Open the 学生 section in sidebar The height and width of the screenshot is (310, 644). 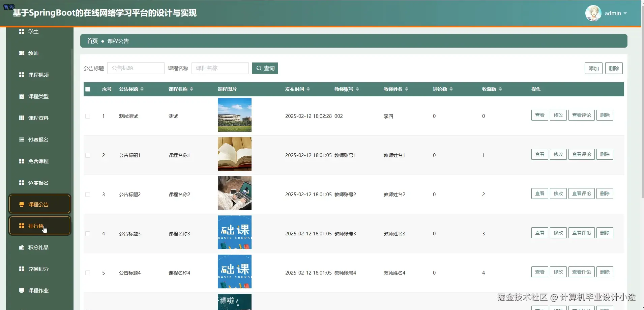tap(34, 31)
